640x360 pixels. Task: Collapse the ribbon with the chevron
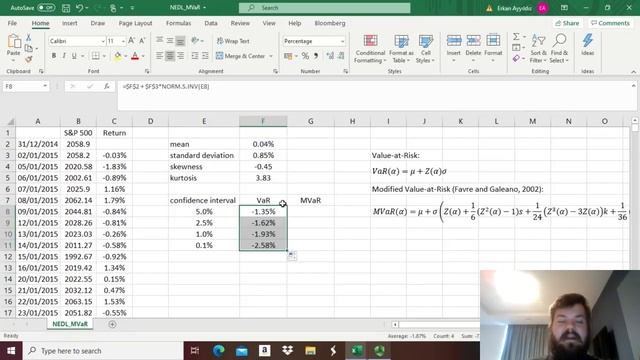click(633, 71)
